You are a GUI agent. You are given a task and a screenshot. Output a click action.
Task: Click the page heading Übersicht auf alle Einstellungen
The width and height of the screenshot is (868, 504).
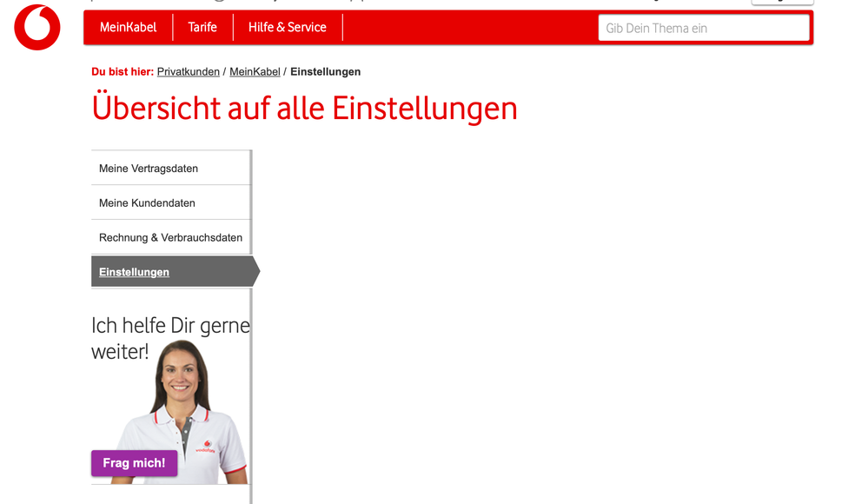304,108
